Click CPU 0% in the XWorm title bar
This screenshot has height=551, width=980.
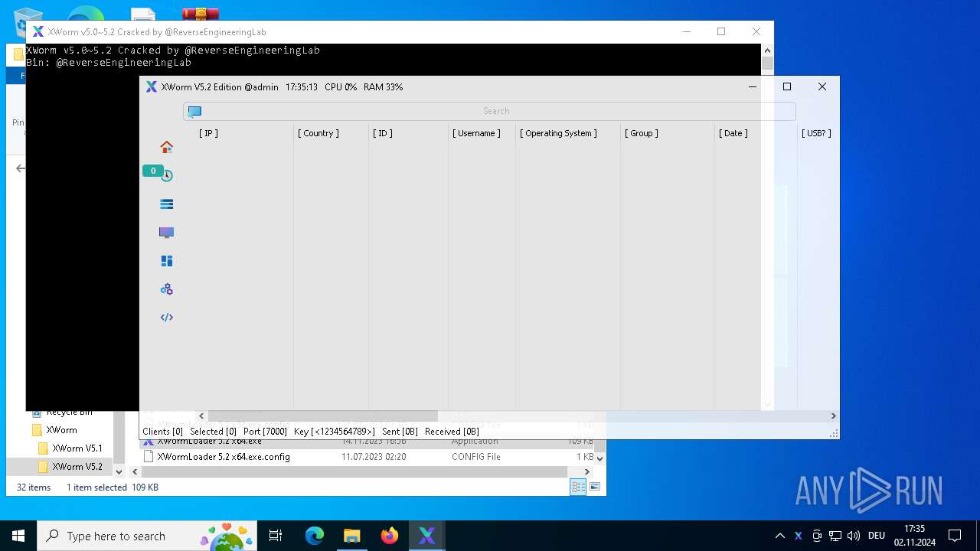(x=341, y=87)
